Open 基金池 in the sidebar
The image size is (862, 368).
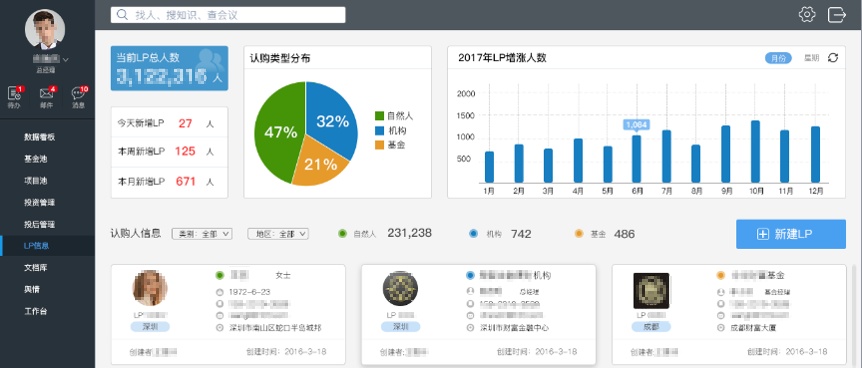coord(35,159)
